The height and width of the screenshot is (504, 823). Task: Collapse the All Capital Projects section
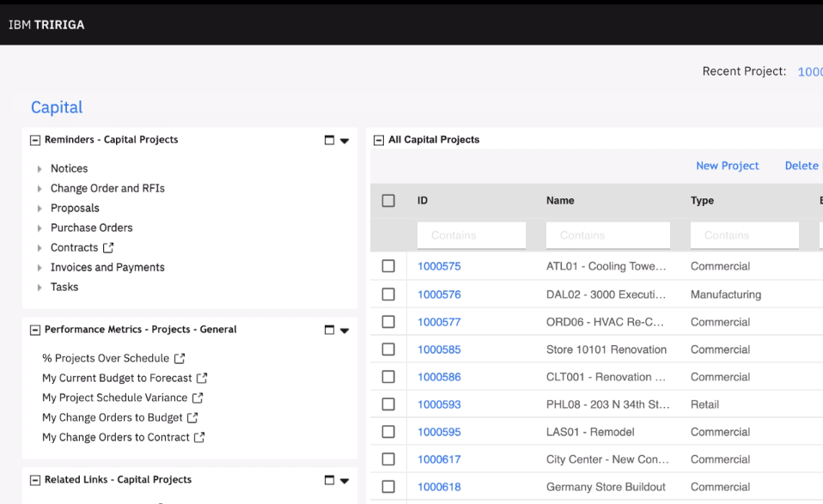379,140
